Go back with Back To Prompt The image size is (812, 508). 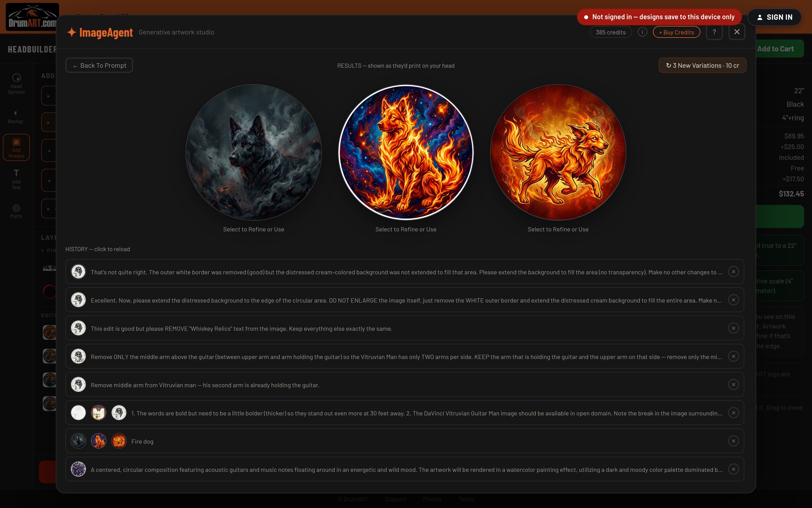tap(99, 65)
